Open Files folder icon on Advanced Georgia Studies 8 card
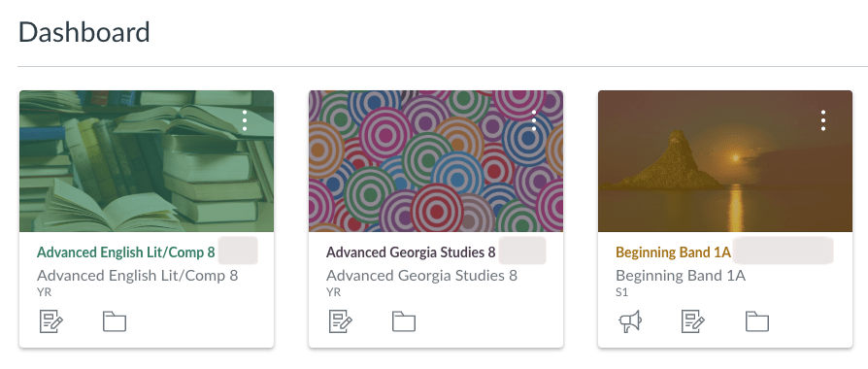The height and width of the screenshot is (369, 868). 404,321
